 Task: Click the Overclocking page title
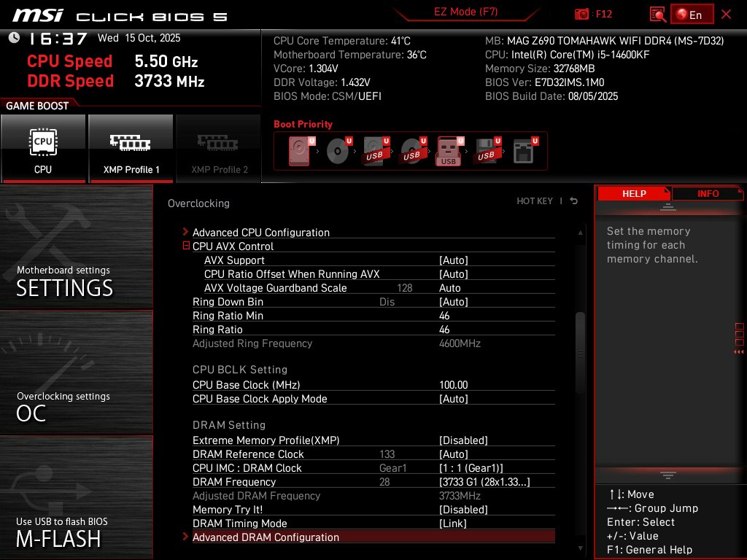point(198,203)
